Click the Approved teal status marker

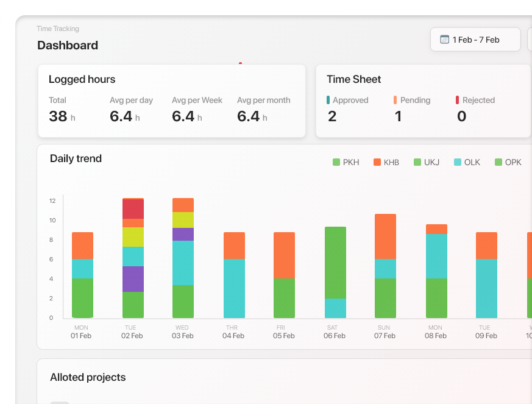328,100
